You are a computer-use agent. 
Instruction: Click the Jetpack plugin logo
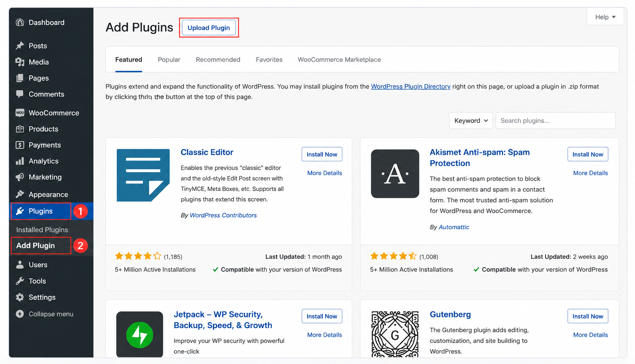click(140, 334)
